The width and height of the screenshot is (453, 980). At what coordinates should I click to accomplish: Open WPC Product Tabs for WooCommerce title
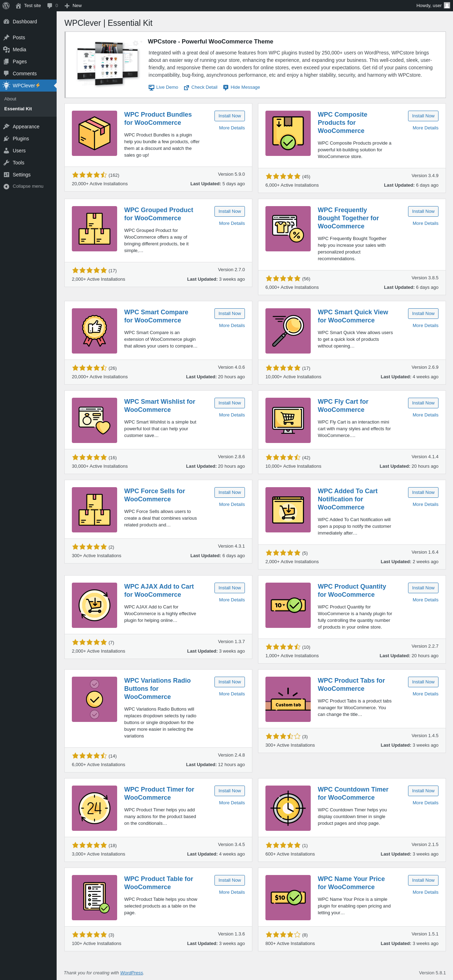point(351,684)
